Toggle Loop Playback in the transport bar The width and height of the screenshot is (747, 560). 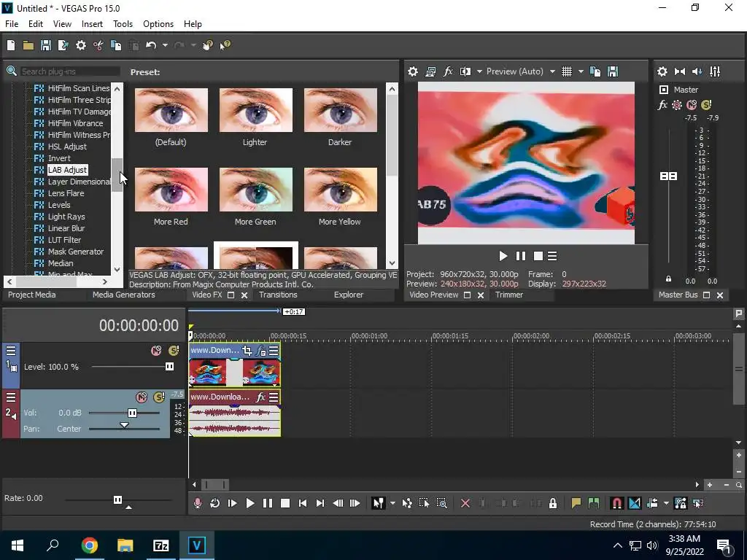tap(215, 503)
